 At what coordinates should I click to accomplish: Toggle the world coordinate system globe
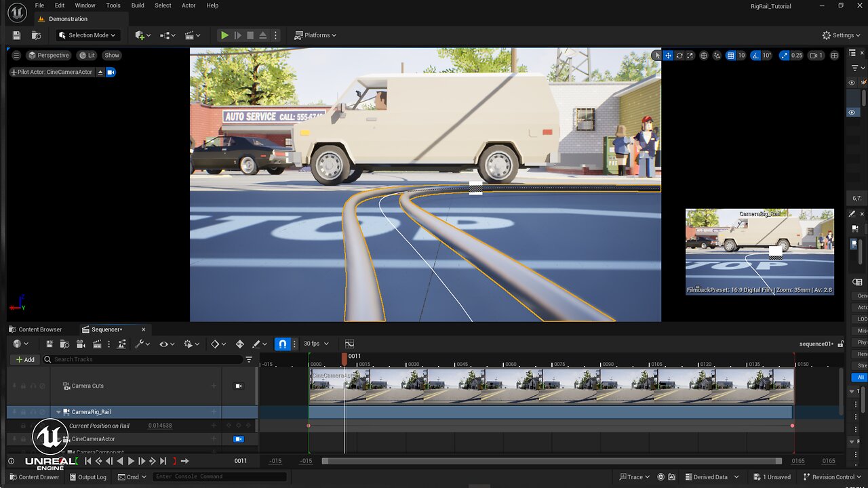[704, 56]
